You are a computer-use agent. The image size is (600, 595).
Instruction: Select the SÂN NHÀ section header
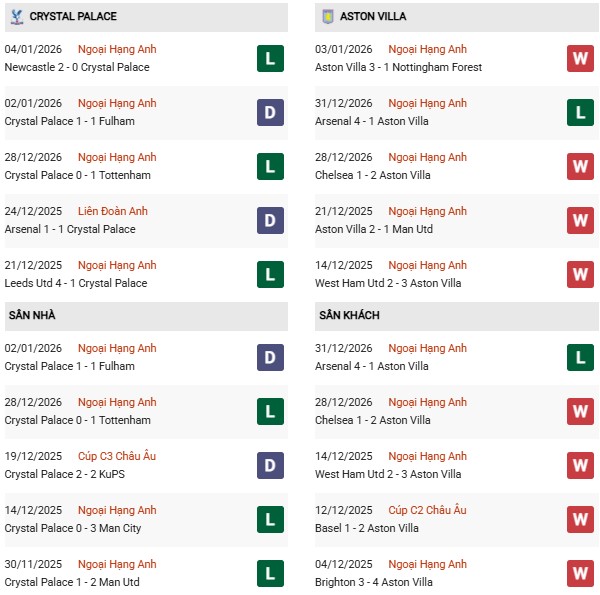31,316
